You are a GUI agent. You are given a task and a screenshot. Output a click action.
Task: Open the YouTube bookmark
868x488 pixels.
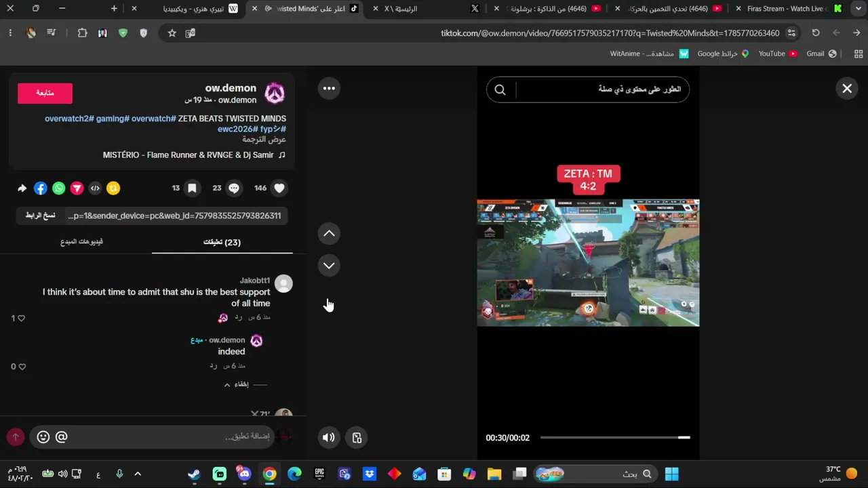[x=777, y=54]
